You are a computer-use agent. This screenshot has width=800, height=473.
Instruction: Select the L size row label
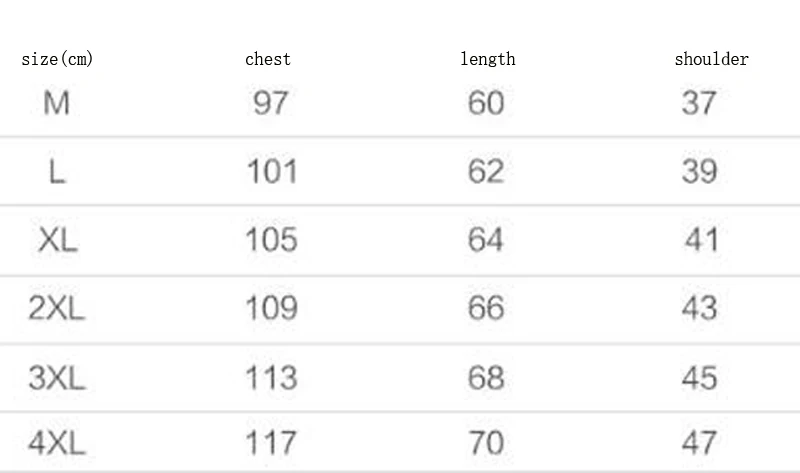coord(57,172)
